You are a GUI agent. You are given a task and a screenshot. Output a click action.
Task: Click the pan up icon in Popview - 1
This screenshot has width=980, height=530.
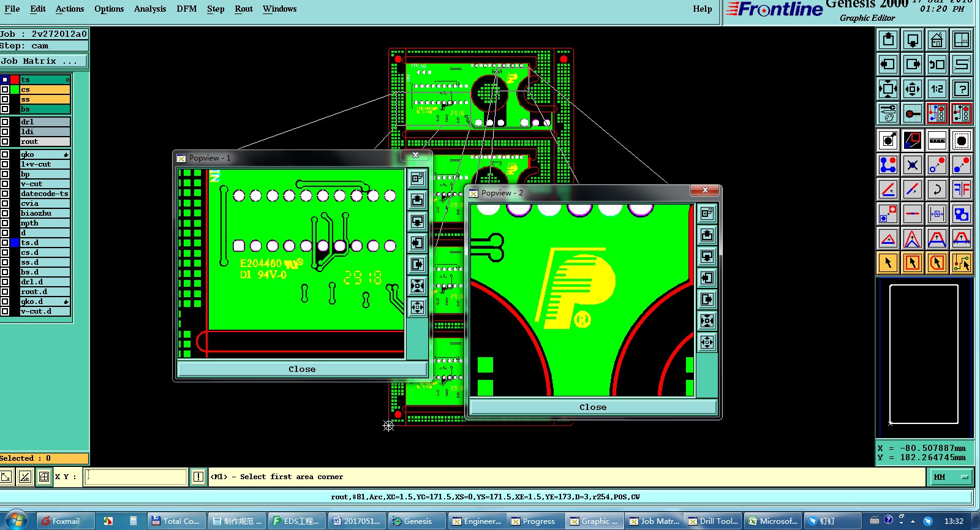click(418, 200)
